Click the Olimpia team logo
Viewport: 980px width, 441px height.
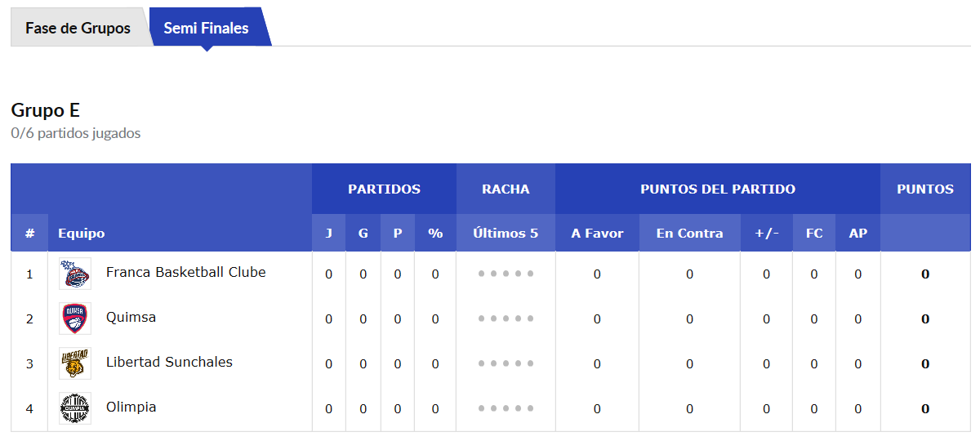tap(75, 408)
